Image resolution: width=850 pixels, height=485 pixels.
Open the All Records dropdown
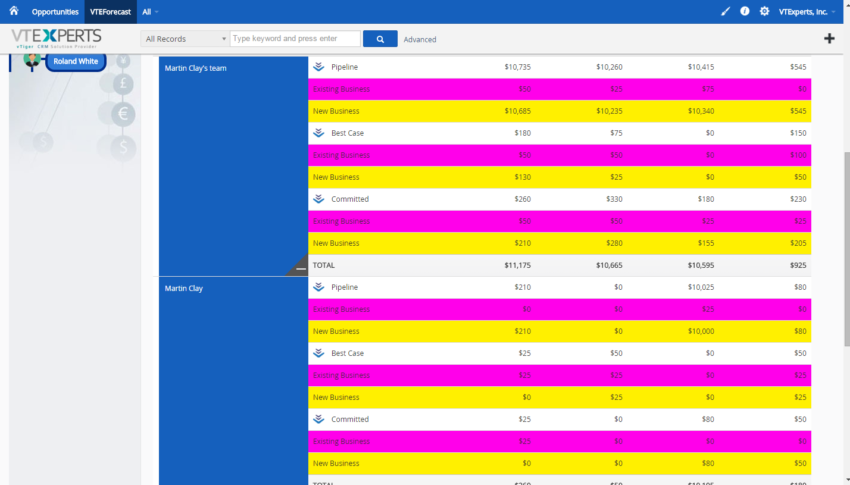185,38
